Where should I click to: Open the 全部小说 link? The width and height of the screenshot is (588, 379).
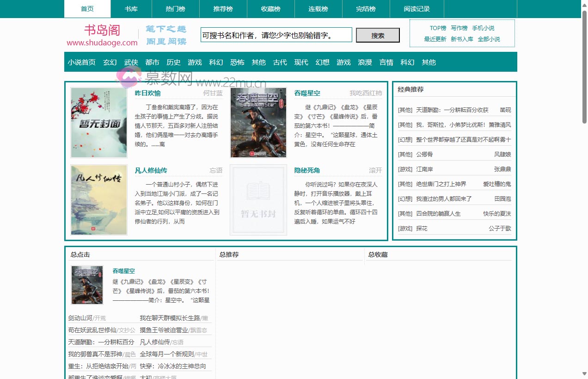click(489, 39)
